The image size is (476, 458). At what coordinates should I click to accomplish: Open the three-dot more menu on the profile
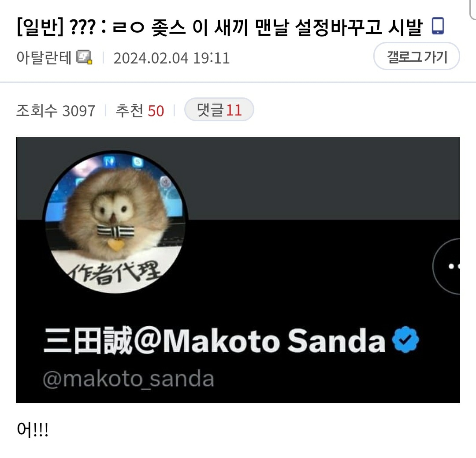coord(446,266)
